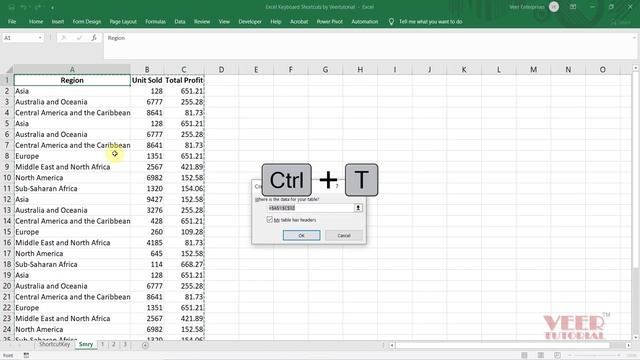Click the Redo arrow icon
This screenshot has height=360, width=640.
(38, 7)
